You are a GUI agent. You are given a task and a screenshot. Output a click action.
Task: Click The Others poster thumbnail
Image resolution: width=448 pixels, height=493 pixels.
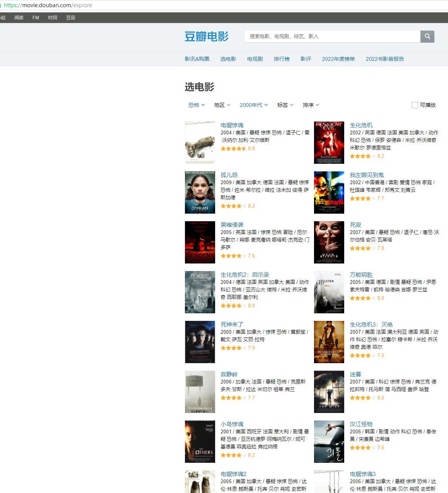[200, 442]
